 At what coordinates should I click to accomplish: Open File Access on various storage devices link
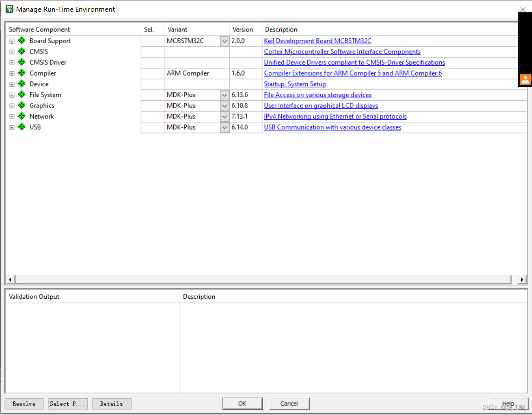[x=318, y=95]
